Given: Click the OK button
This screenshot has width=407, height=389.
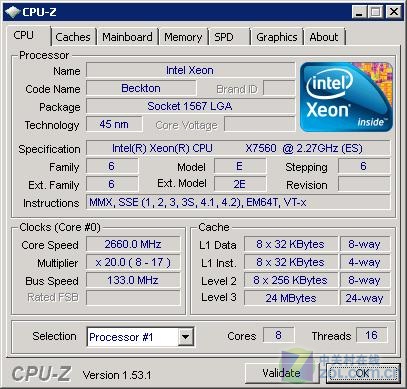Looking at the screenshot, I should (x=363, y=373).
